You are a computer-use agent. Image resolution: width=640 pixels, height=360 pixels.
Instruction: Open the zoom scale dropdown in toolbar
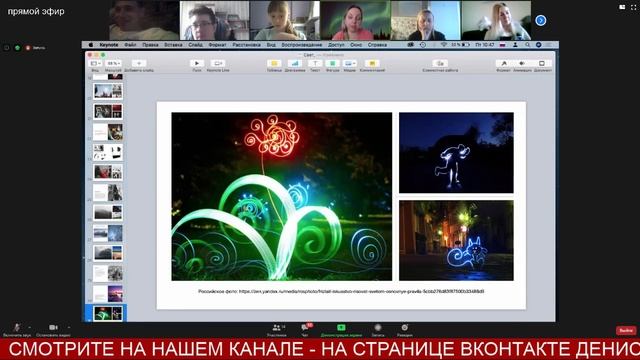113,63
